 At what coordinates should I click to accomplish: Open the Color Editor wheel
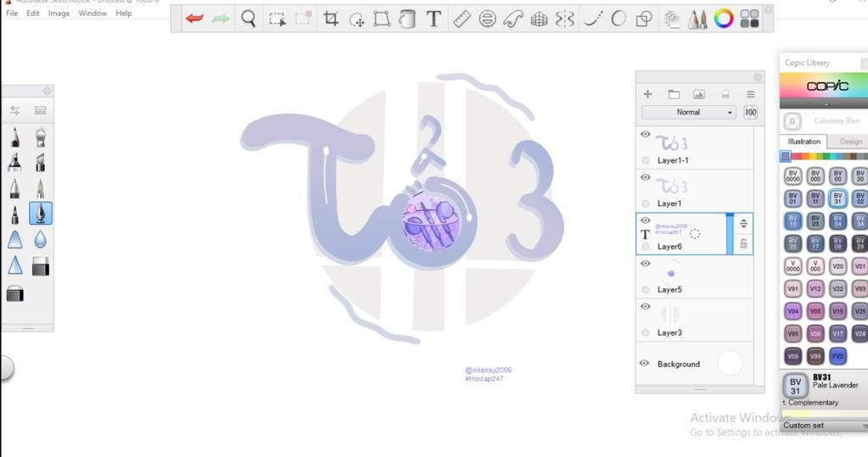724,19
